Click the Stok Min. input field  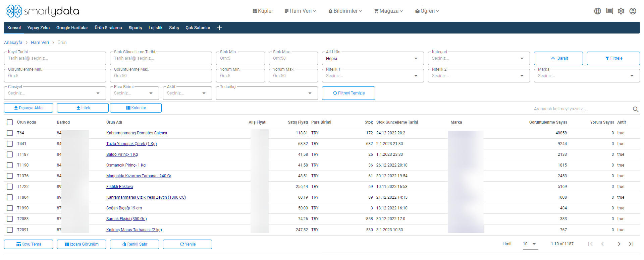[240, 58]
